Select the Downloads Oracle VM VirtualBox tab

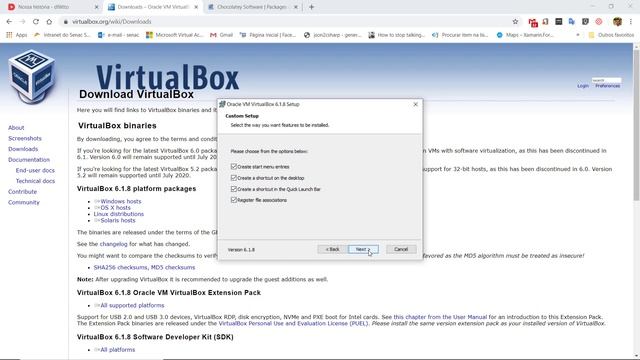pos(153,7)
